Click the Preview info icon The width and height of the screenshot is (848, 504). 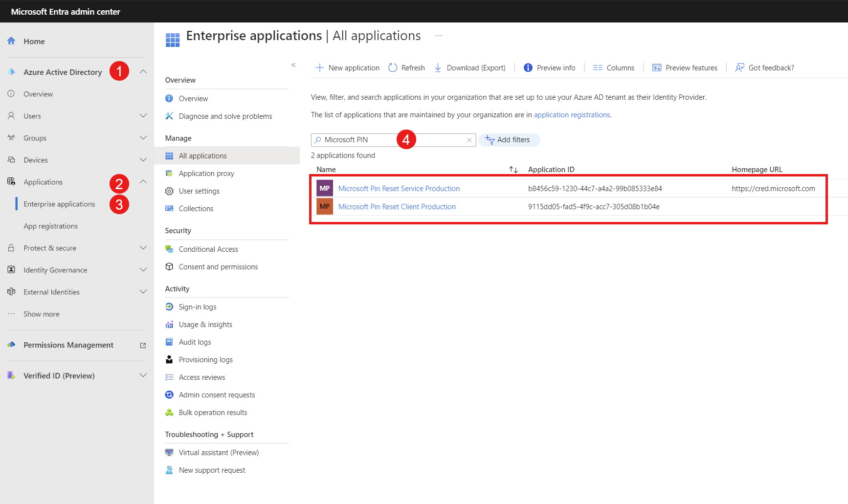point(528,67)
